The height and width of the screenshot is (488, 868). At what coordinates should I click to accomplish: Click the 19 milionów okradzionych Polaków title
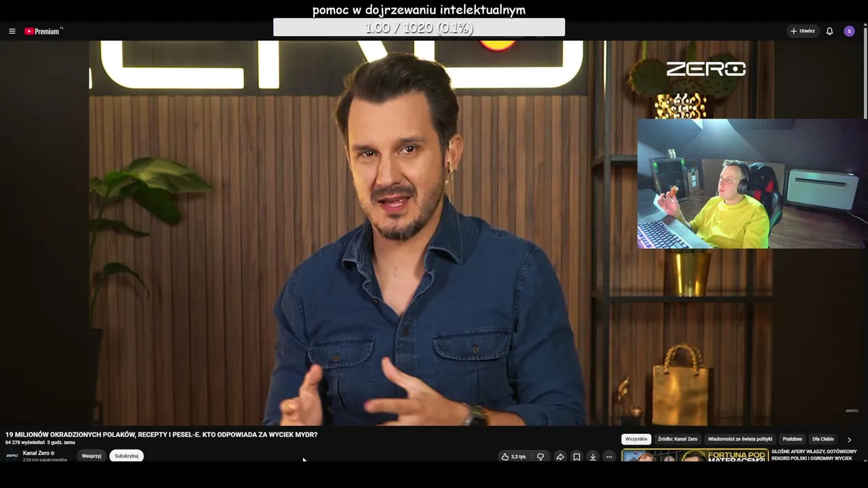[x=161, y=434]
